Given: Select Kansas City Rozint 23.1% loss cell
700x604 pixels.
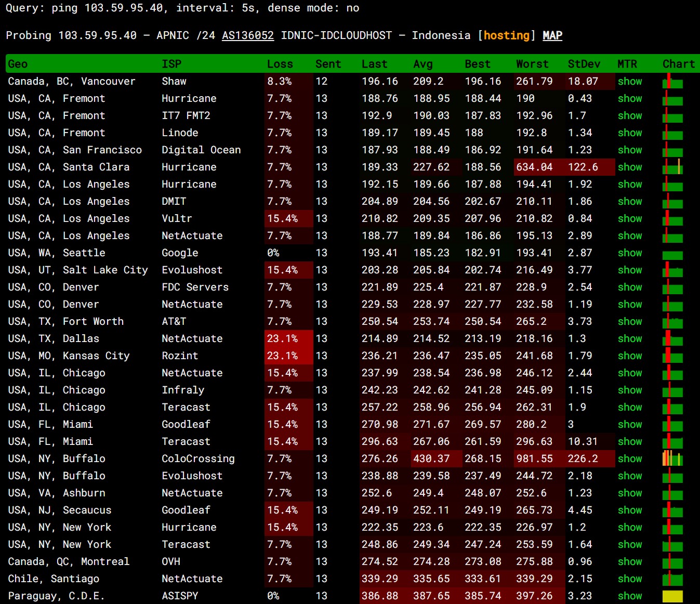Looking at the screenshot, I should [289, 356].
